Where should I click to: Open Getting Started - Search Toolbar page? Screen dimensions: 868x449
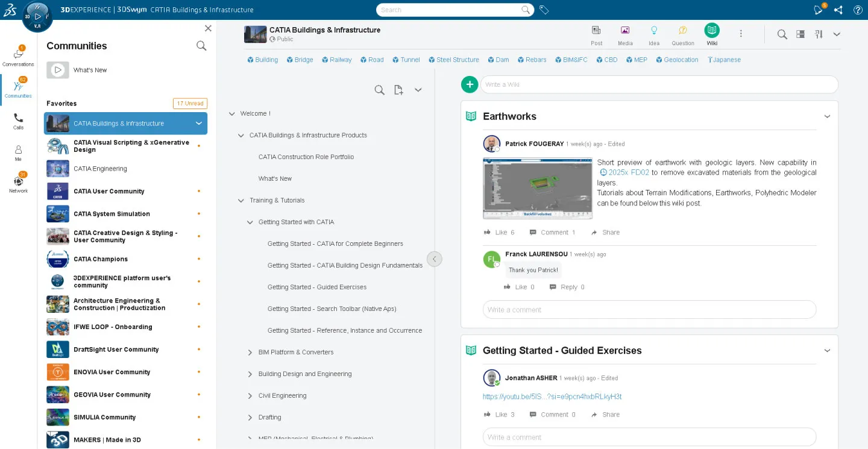coord(332,309)
